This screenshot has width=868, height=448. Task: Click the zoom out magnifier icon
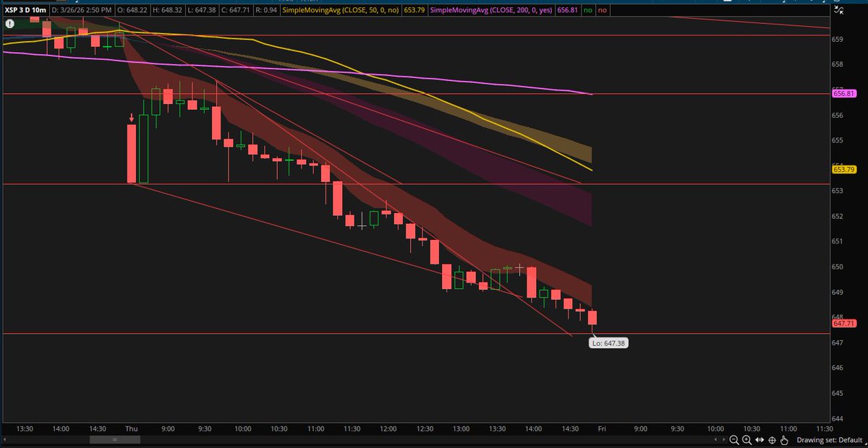(x=734, y=440)
